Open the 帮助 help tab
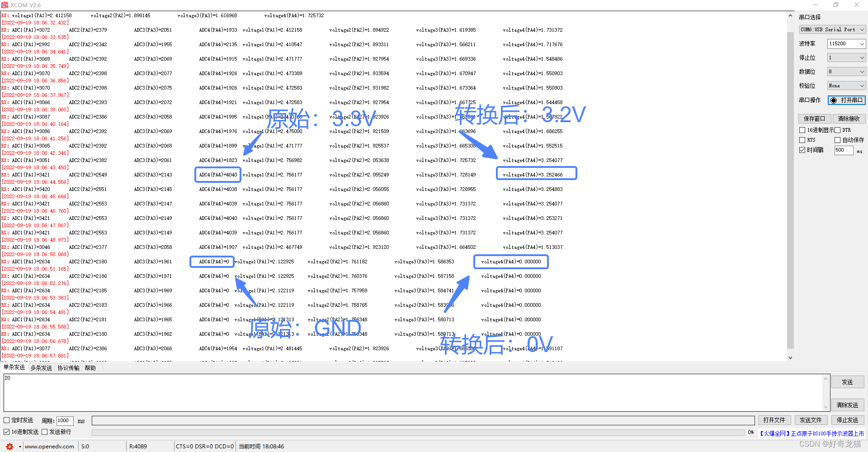This screenshot has height=452, width=868. pyautogui.click(x=90, y=368)
